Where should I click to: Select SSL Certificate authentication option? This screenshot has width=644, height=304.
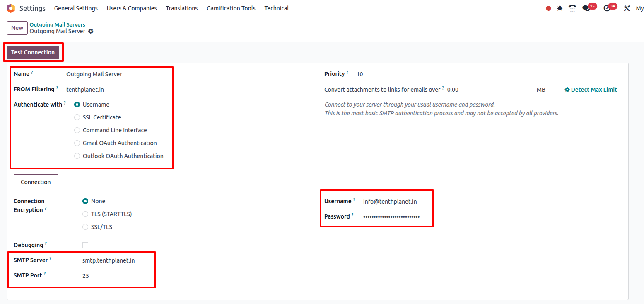(x=77, y=117)
